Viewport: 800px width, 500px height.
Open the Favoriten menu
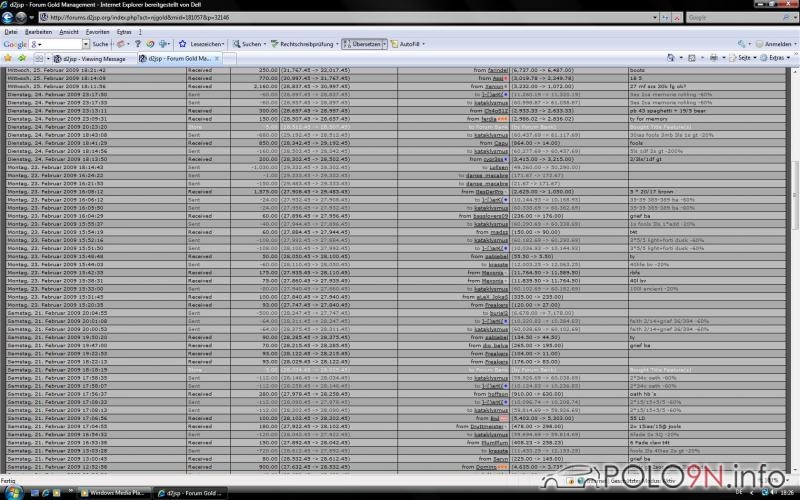tap(97, 32)
